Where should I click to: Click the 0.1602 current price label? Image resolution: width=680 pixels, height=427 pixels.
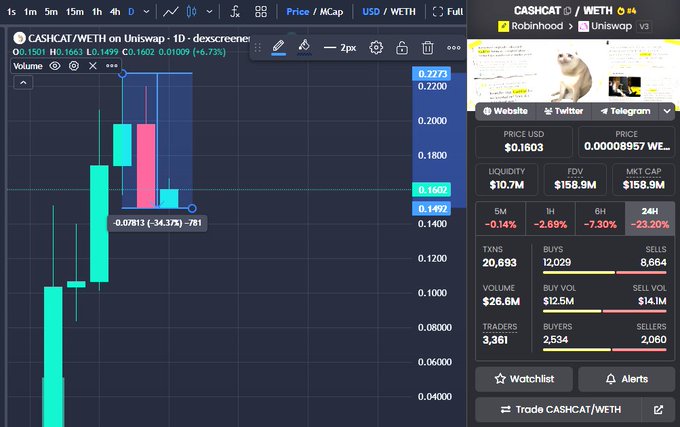(432, 190)
